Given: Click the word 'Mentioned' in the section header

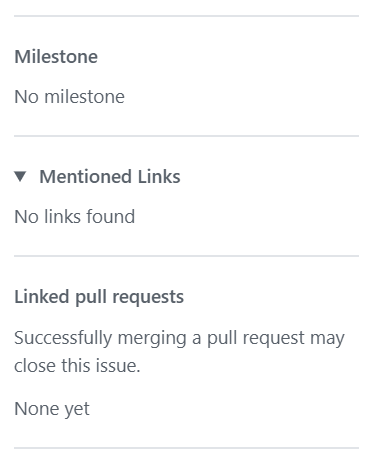Looking at the screenshot, I should point(86,177).
